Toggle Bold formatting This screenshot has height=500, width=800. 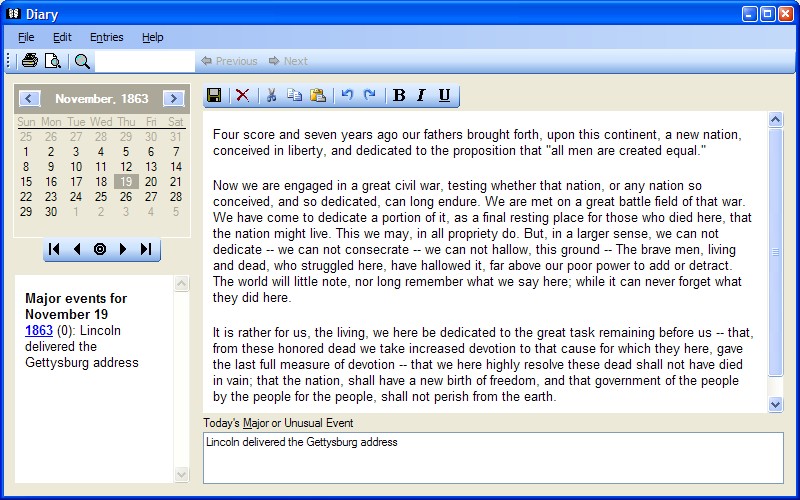(x=399, y=96)
